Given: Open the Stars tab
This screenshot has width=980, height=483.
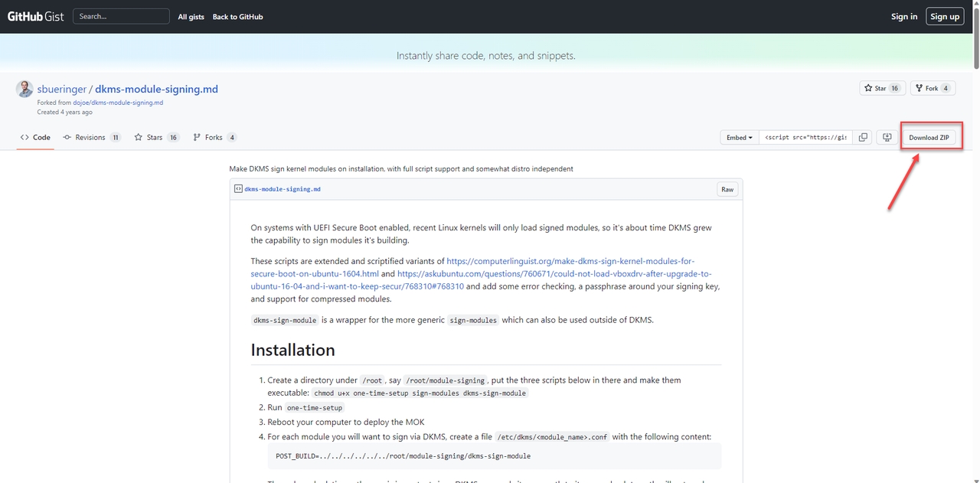Looking at the screenshot, I should tap(155, 138).
